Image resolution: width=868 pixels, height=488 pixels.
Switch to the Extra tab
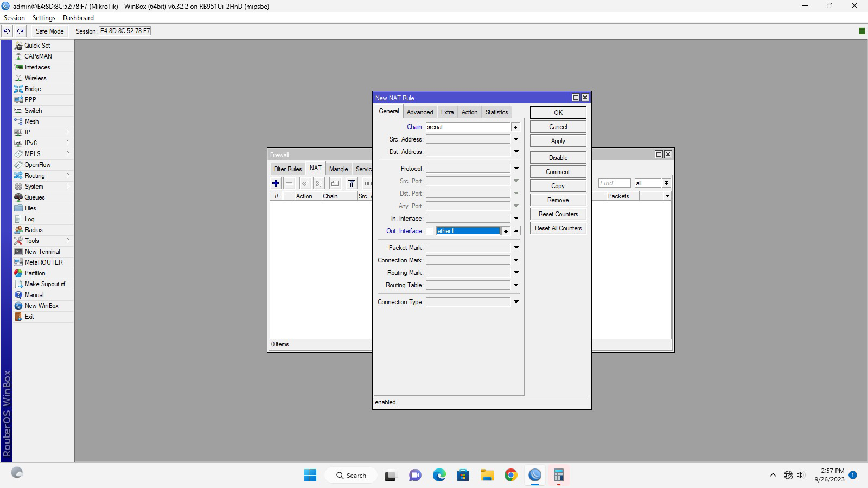point(447,112)
